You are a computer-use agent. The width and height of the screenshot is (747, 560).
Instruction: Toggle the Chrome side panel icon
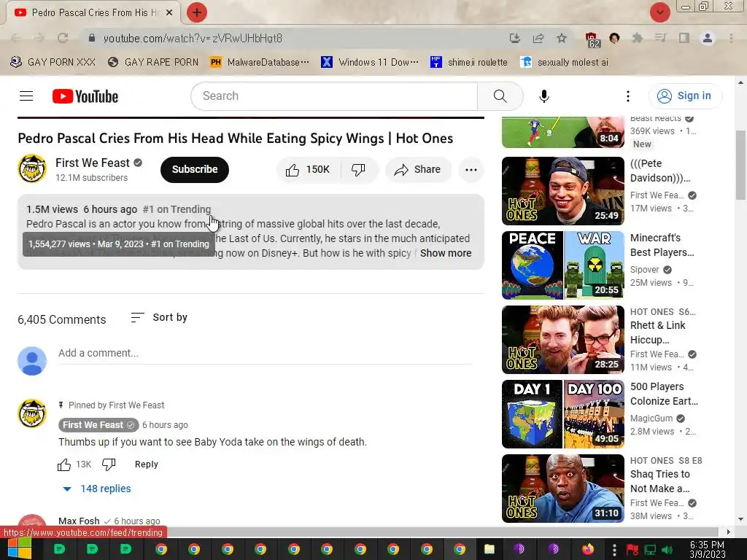tap(684, 38)
